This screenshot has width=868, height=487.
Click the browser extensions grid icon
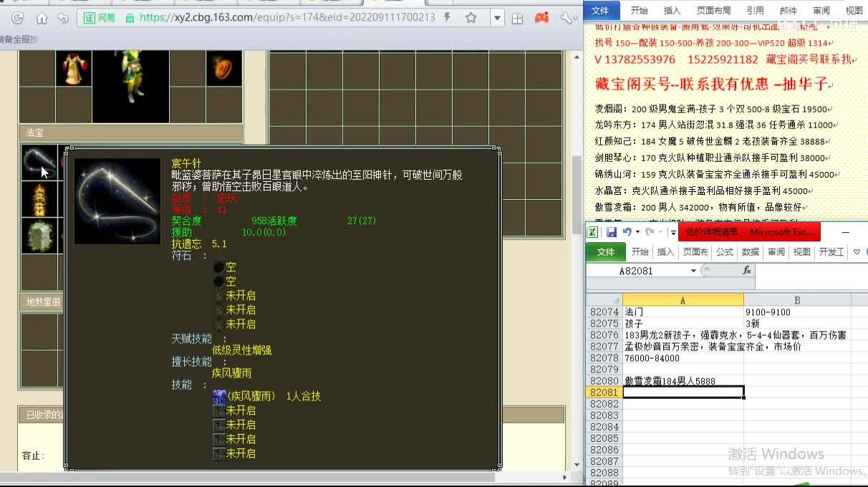[x=517, y=19]
